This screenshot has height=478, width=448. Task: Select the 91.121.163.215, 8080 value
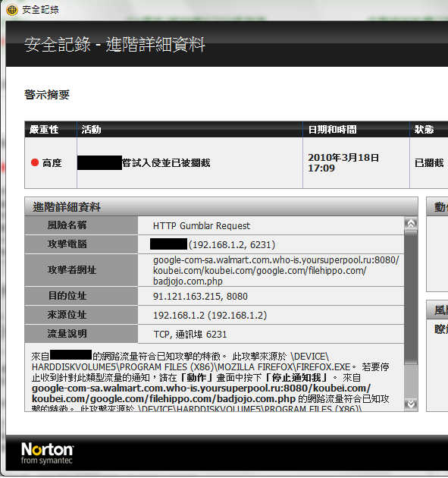pos(200,297)
